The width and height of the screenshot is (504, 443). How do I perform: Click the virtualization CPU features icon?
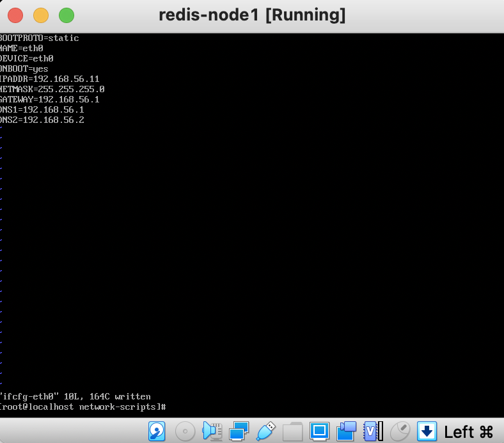[x=373, y=431]
